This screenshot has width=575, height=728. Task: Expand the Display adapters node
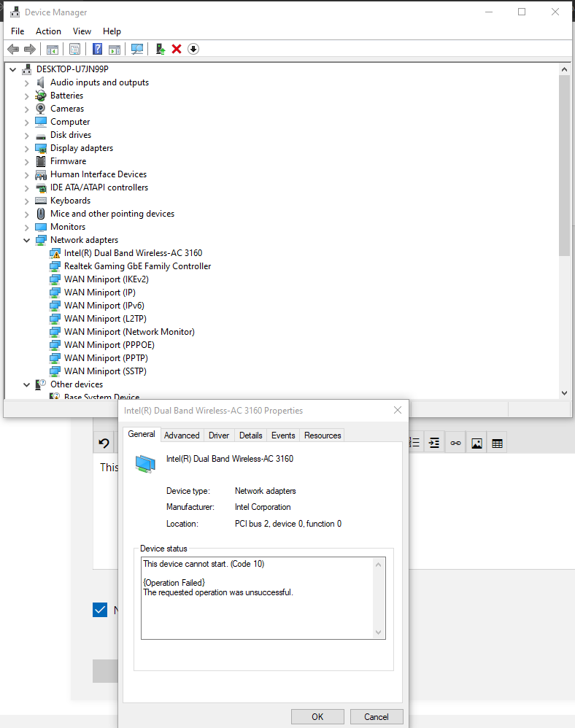26,149
